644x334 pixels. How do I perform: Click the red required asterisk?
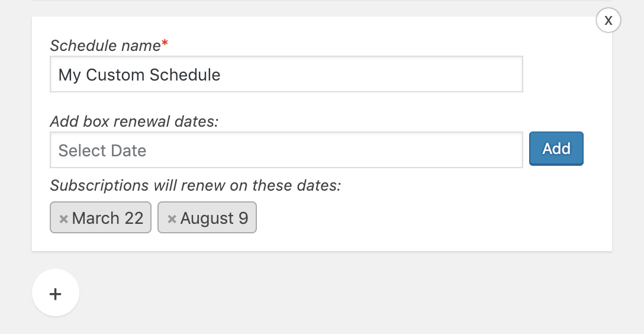coord(165,44)
